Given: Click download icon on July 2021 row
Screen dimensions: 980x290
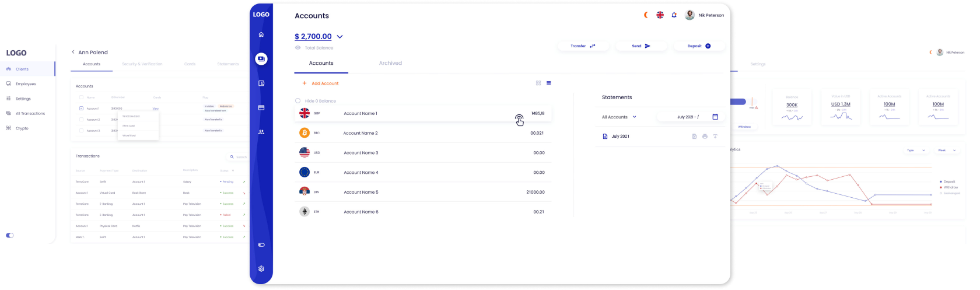Looking at the screenshot, I should pyautogui.click(x=715, y=137).
